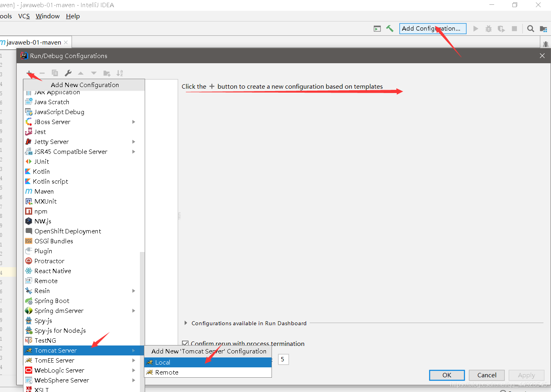Select Spy-js configuration type
This screenshot has width=551, height=392.
82,320
